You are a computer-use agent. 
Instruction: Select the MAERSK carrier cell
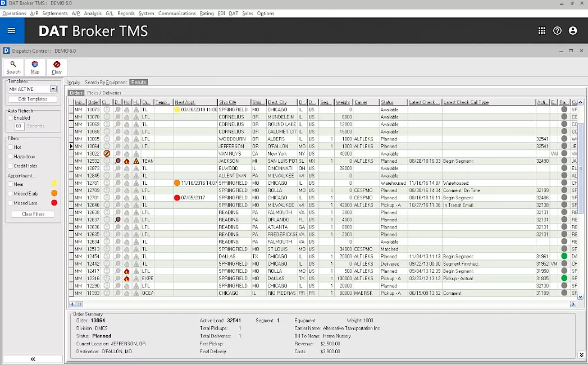pyautogui.click(x=366, y=293)
